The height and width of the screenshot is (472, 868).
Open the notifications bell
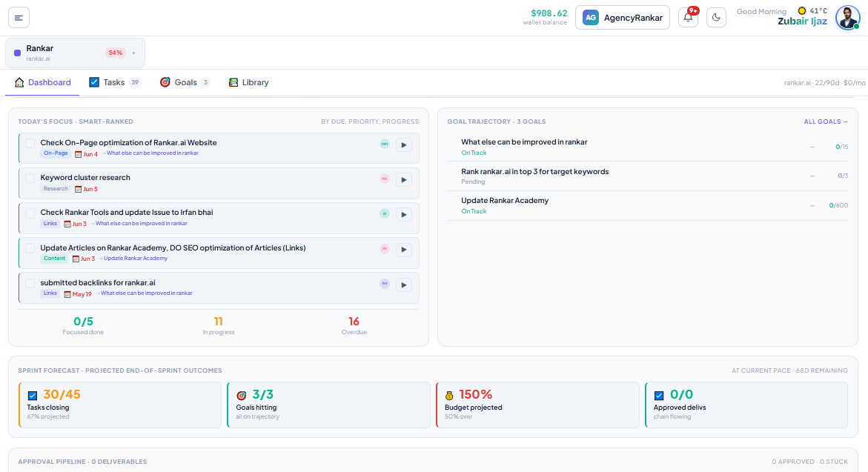pos(688,18)
